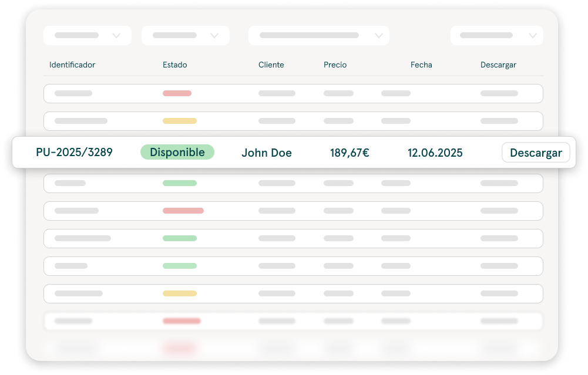Click the Fecha column header

(421, 65)
